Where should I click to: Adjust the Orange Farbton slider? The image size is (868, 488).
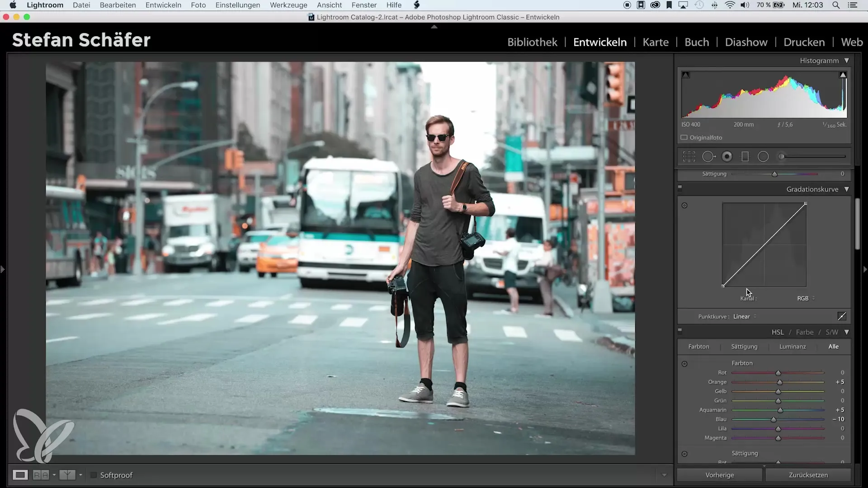pyautogui.click(x=779, y=382)
